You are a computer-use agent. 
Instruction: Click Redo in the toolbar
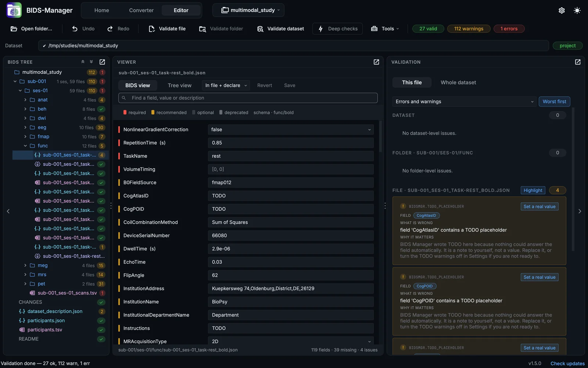pyautogui.click(x=118, y=29)
